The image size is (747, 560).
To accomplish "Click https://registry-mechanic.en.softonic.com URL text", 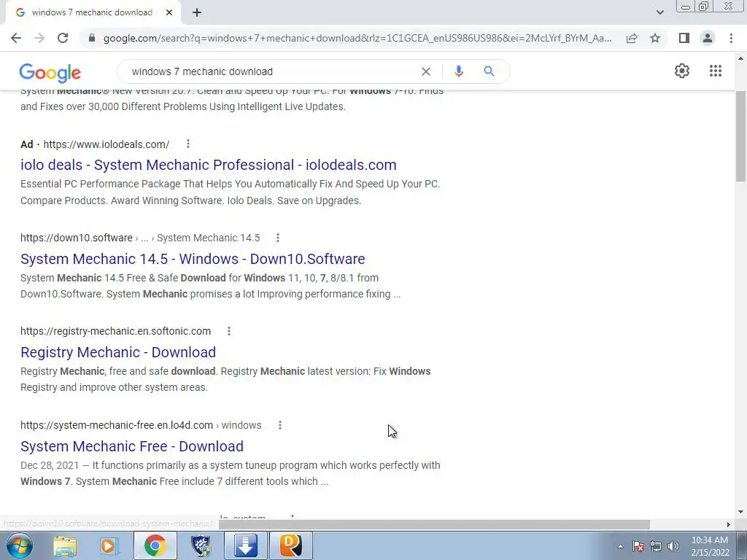I will click(x=115, y=331).
